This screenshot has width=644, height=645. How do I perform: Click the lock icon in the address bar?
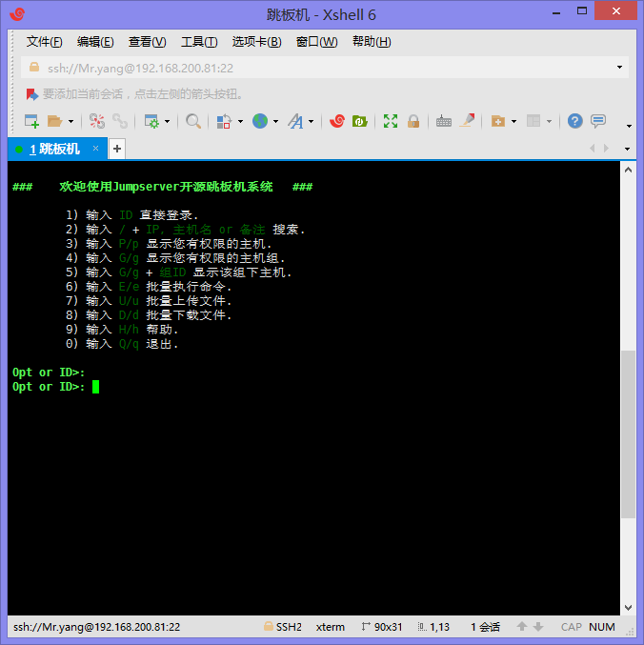click(x=34, y=67)
